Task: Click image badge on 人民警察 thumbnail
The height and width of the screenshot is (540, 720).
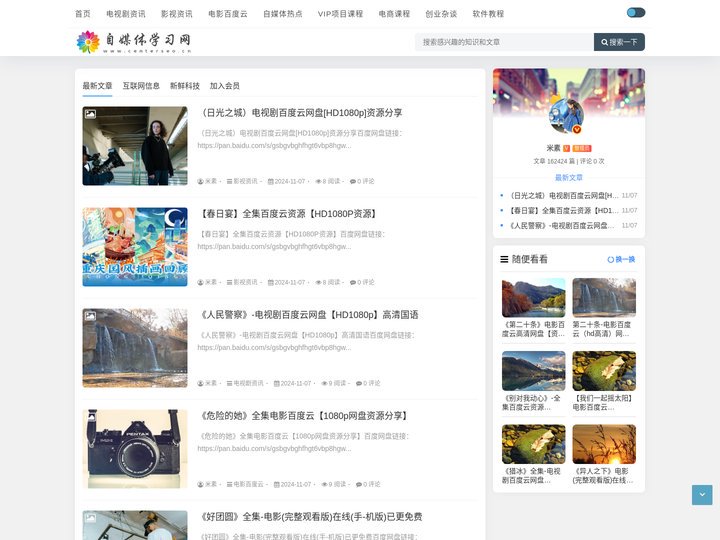Action: click(x=90, y=316)
